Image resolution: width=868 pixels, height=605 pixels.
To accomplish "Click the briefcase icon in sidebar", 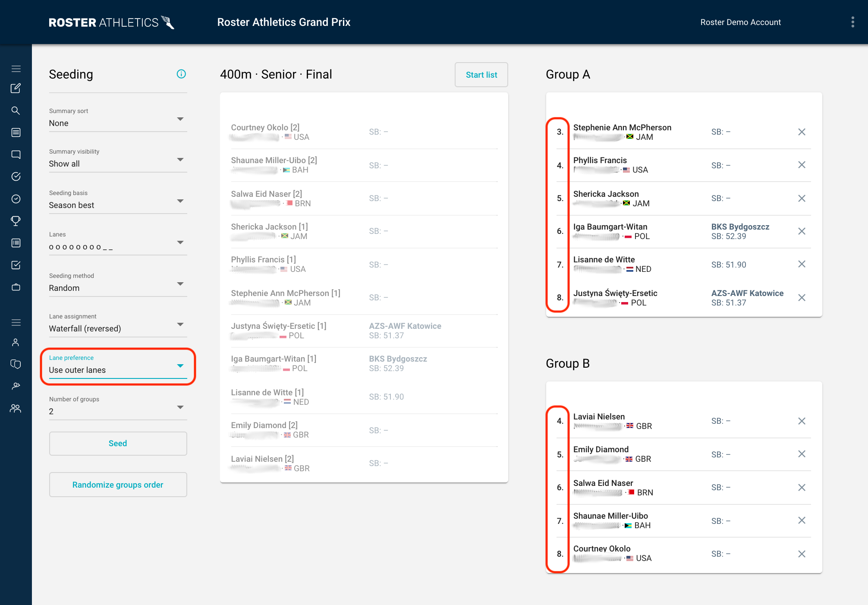I will point(16,287).
